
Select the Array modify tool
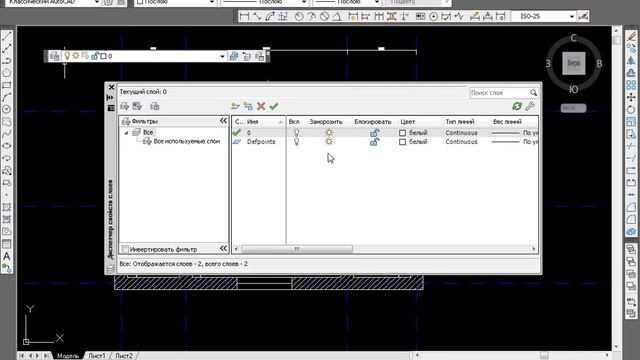tap(631, 85)
